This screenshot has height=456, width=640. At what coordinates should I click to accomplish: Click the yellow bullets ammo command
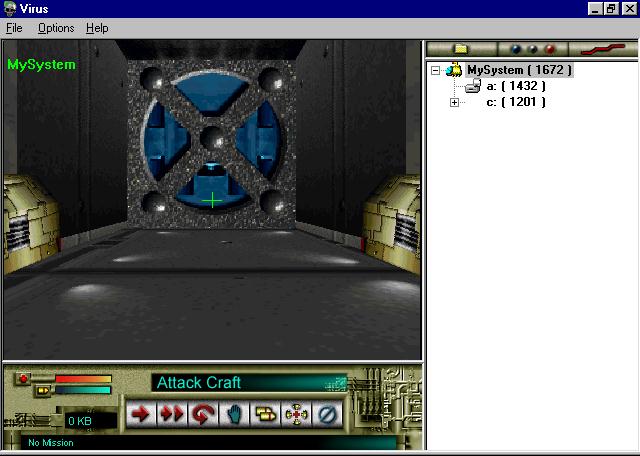(x=265, y=414)
